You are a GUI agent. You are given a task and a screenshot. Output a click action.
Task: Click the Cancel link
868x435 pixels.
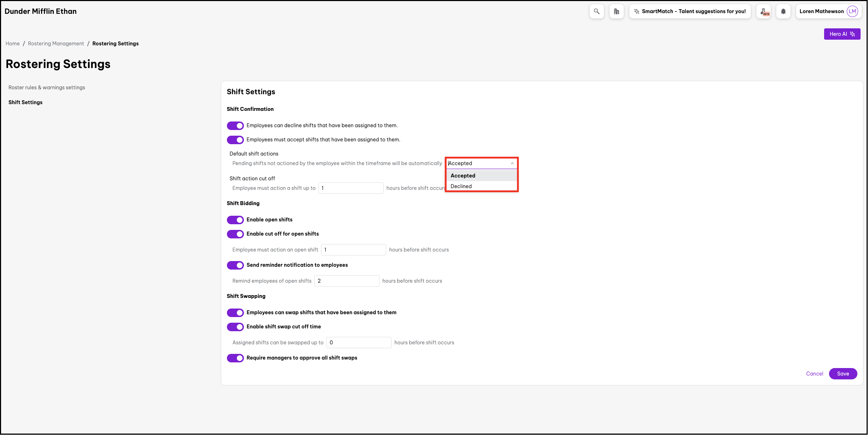[815, 374]
